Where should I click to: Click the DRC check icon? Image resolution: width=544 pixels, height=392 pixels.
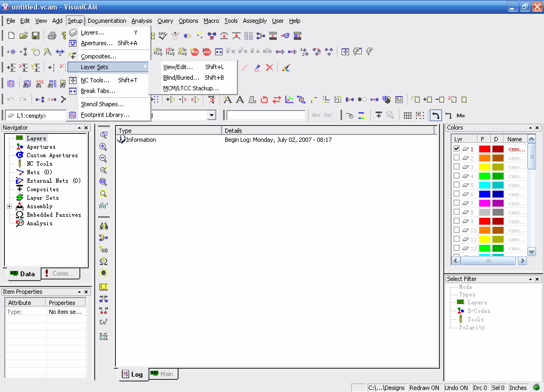(x=163, y=36)
